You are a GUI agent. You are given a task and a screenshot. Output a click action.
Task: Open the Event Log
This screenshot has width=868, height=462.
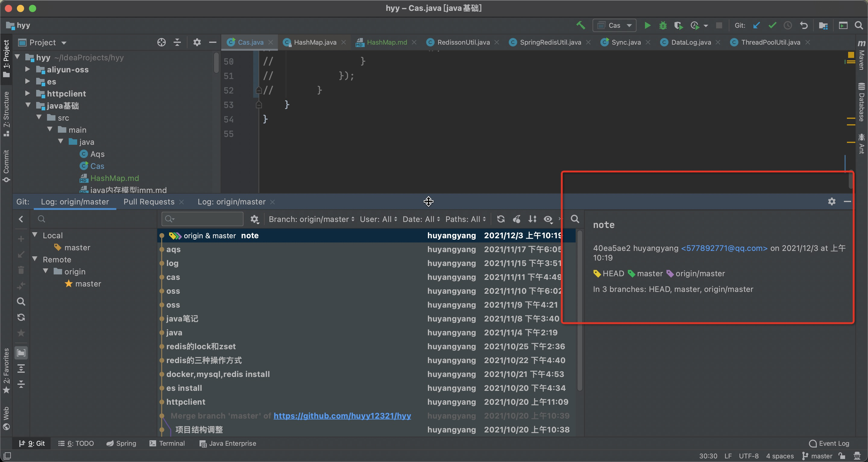[829, 443]
